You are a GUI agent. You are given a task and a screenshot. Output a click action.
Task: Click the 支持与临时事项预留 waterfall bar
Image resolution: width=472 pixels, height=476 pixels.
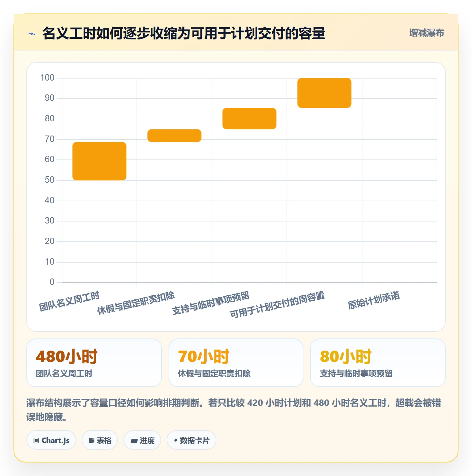pos(249,118)
